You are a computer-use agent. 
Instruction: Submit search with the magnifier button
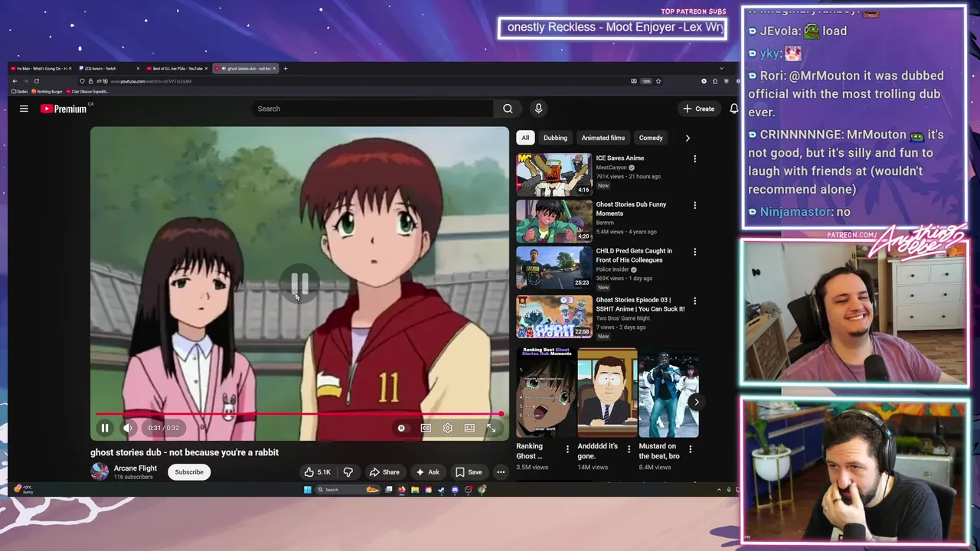(x=508, y=109)
